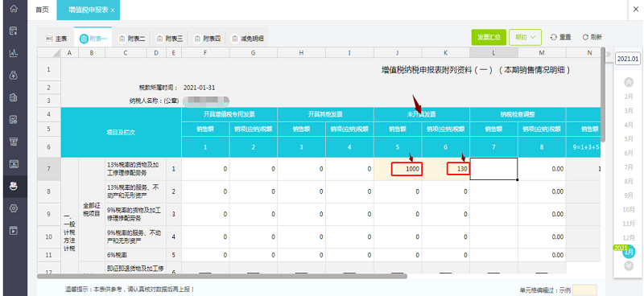Open the money bag sidebar icon
644x296 pixels.
tap(14, 75)
